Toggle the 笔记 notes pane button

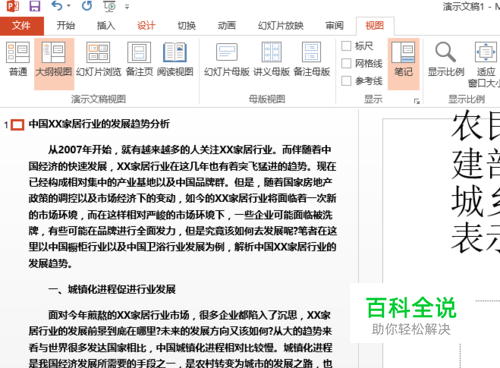(403, 63)
